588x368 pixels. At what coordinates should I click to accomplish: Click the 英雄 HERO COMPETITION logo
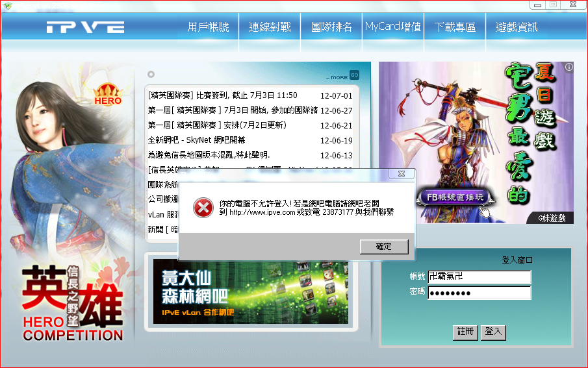pos(73,304)
